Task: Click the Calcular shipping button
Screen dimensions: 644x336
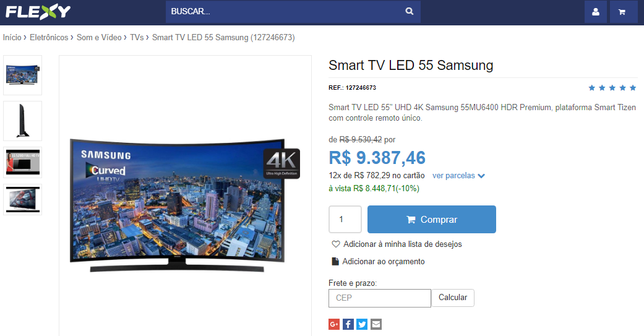Action: [453, 298]
